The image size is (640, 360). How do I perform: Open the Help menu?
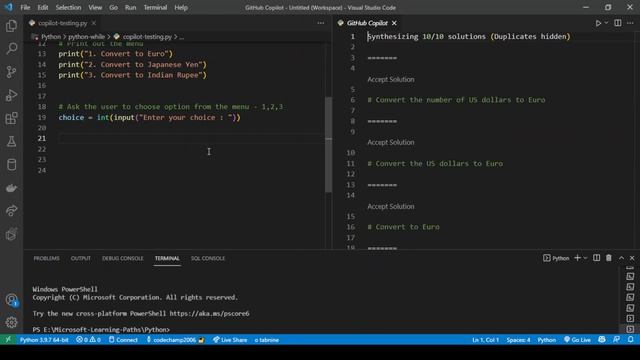pyautogui.click(x=181, y=7)
